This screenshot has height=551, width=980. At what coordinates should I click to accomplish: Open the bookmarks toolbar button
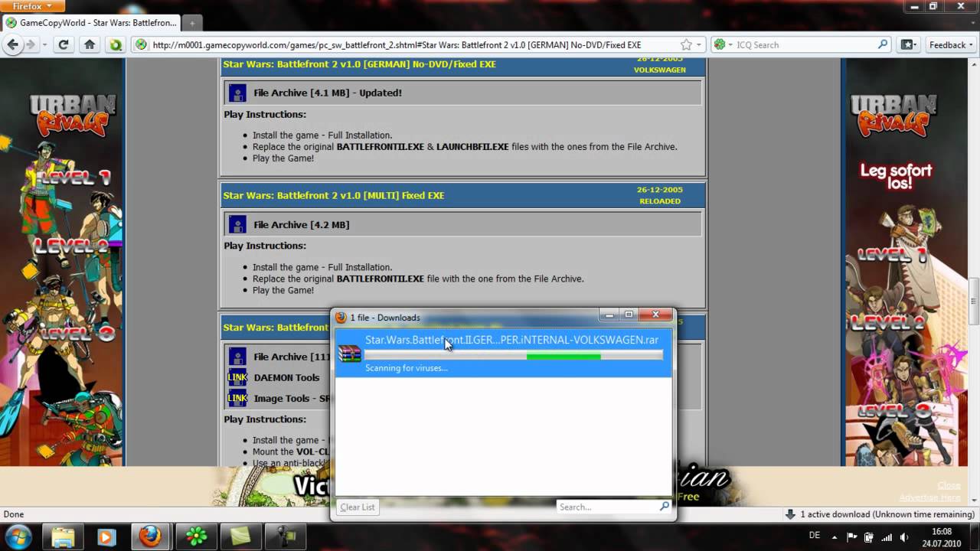click(x=908, y=44)
